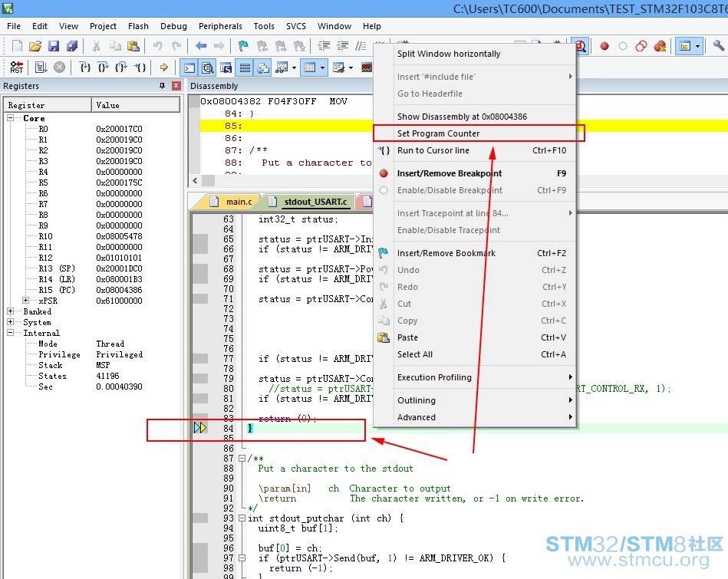The width and height of the screenshot is (728, 579).
Task: Click the Disassembly horizontal scrollbar left arrow
Action: click(195, 181)
